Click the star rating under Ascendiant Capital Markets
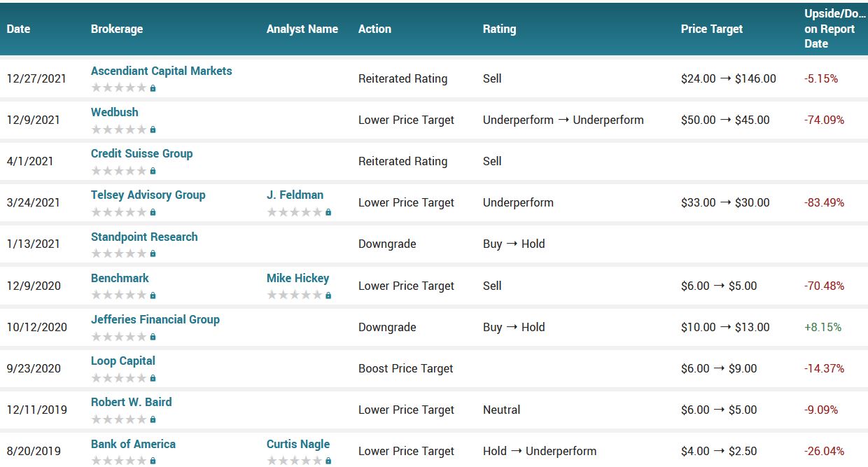868x467 pixels. coord(119,88)
